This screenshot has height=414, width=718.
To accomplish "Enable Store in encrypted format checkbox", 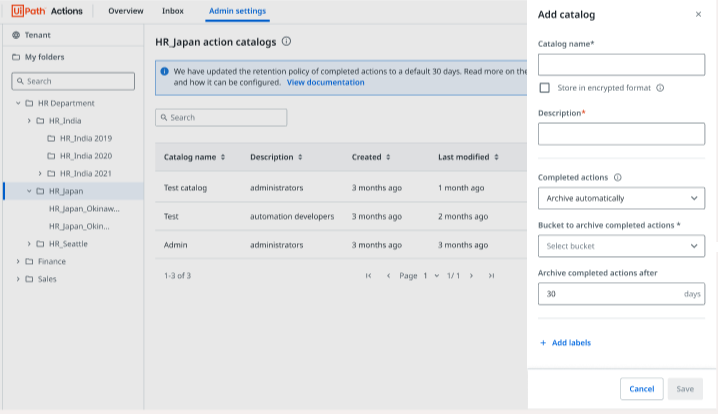I will (x=544, y=88).
